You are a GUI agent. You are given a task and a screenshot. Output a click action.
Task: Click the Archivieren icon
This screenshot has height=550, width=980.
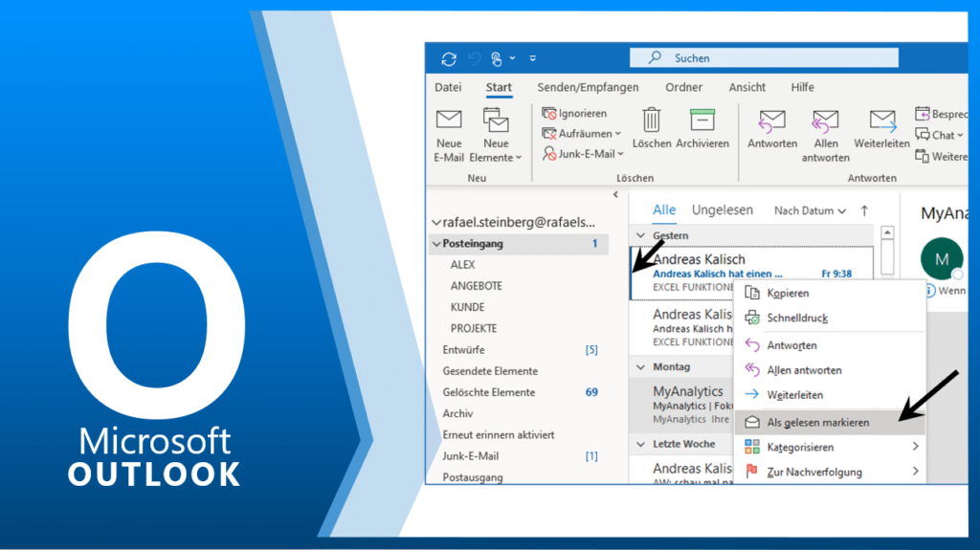pos(702,120)
